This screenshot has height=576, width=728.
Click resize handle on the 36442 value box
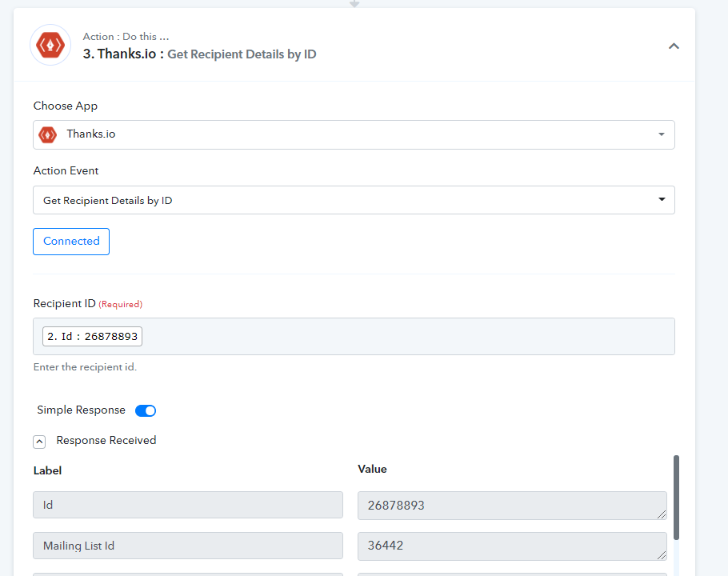(x=662, y=554)
